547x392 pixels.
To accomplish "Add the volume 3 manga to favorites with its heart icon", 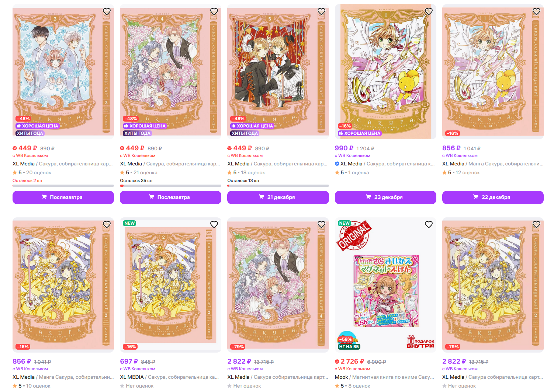I will click(x=107, y=11).
